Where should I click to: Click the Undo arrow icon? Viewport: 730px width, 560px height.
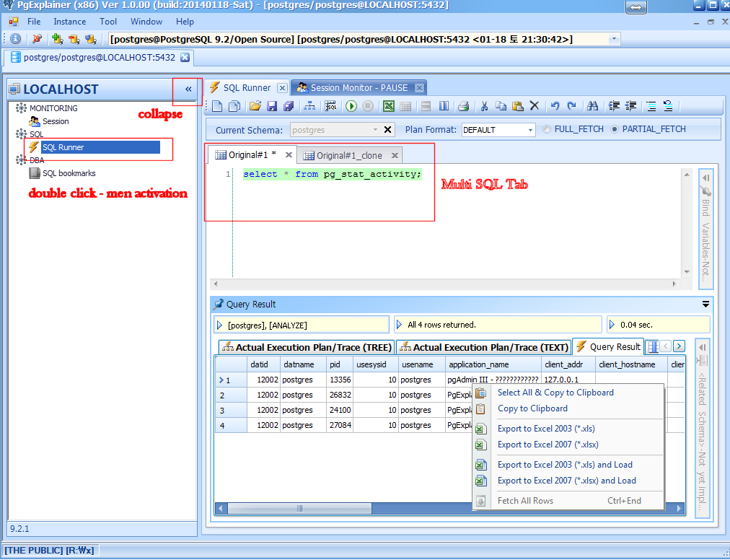(x=555, y=106)
